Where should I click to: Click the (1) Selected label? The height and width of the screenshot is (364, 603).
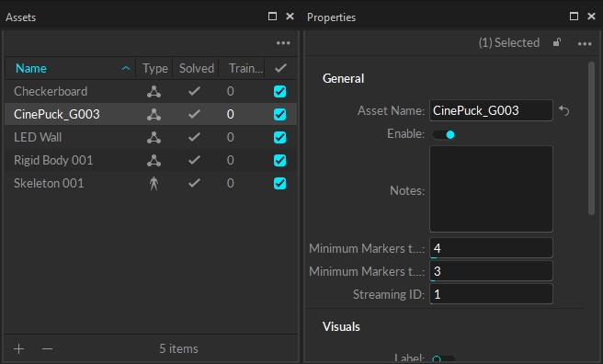509,42
